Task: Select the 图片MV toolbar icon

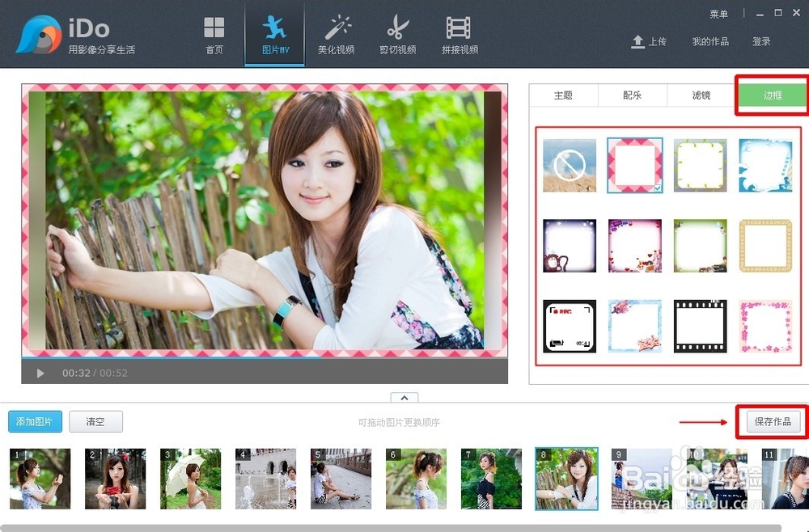Action: point(275,35)
